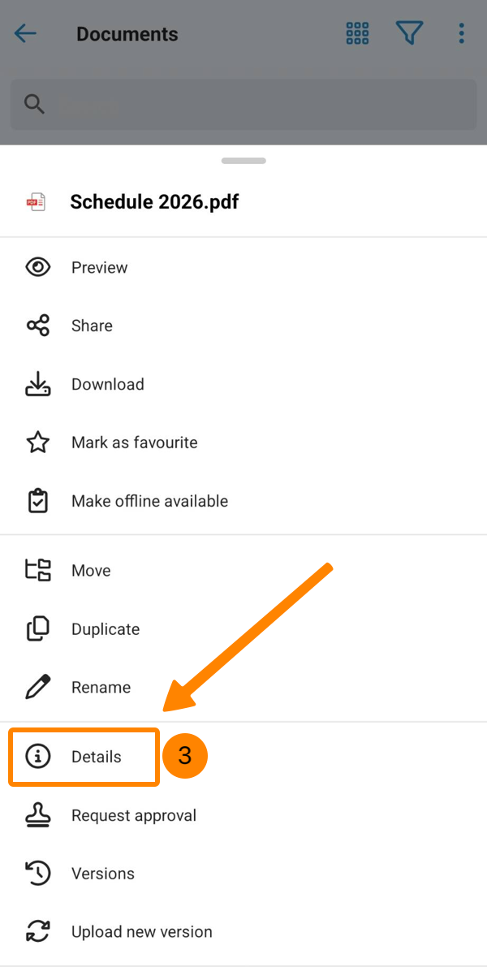
Task: Tap the Duplicate copy icon
Action: click(38, 629)
